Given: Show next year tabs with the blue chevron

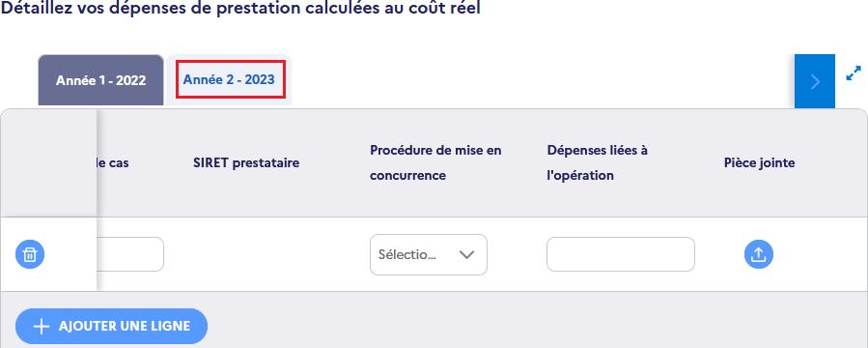Looking at the screenshot, I should pyautogui.click(x=815, y=81).
